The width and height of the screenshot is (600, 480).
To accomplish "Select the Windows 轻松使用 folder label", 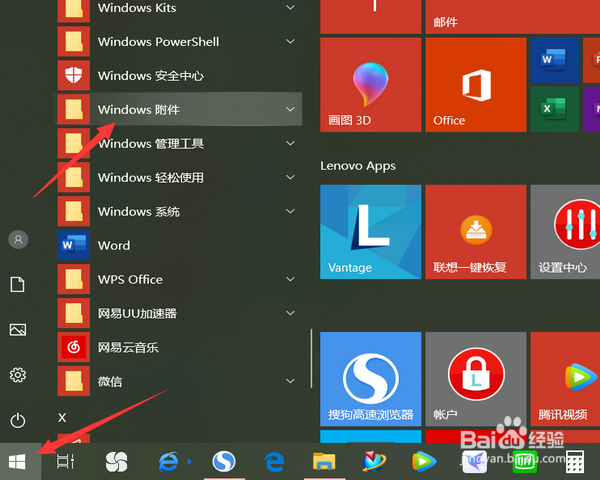I will (x=151, y=178).
